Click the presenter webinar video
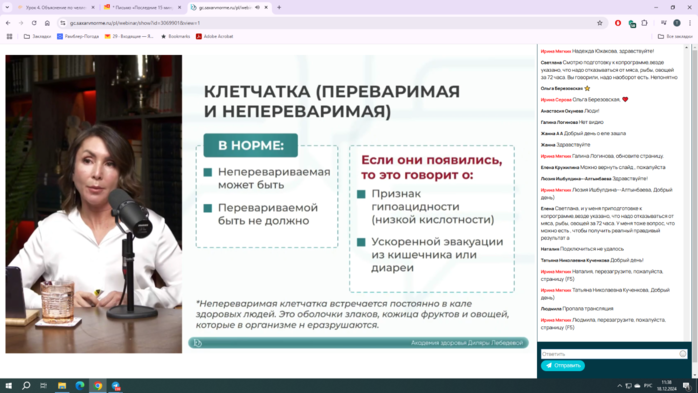This screenshot has height=393, width=698. (93, 204)
